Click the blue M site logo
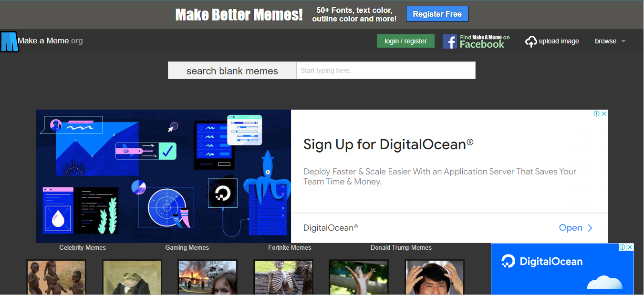644x295 pixels. tap(9, 41)
